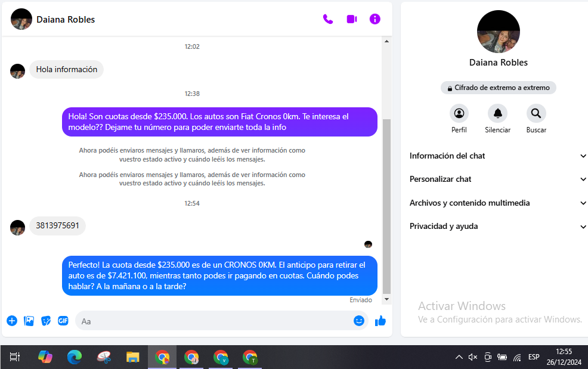588x369 pixels.
Task: Silenciar notifications with the bell icon
Action: click(497, 113)
